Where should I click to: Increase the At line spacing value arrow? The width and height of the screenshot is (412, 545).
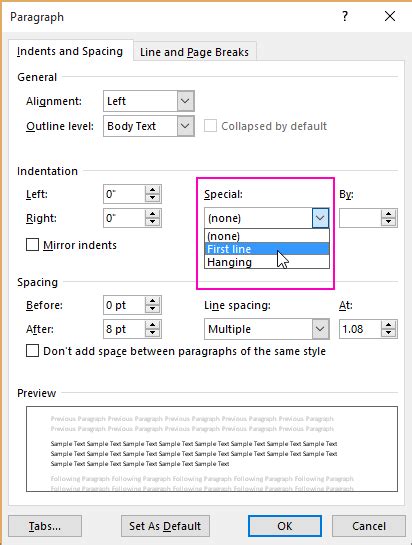[x=388, y=325]
